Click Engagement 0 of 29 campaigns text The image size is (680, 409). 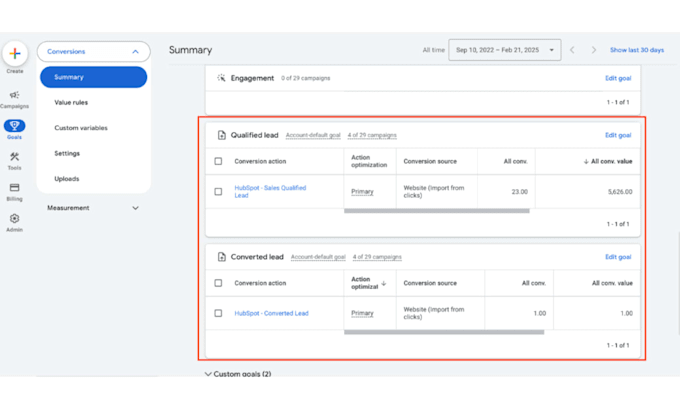click(x=306, y=78)
